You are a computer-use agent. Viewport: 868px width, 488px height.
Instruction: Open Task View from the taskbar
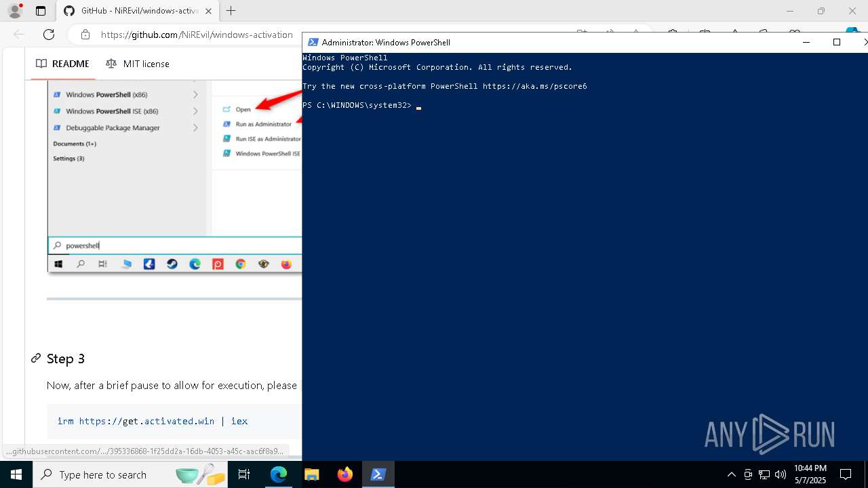pyautogui.click(x=245, y=474)
